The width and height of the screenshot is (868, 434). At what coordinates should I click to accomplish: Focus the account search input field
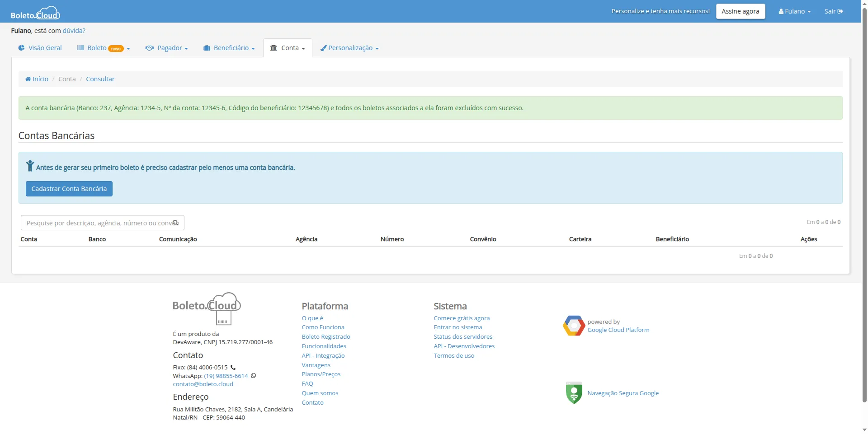pyautogui.click(x=97, y=223)
